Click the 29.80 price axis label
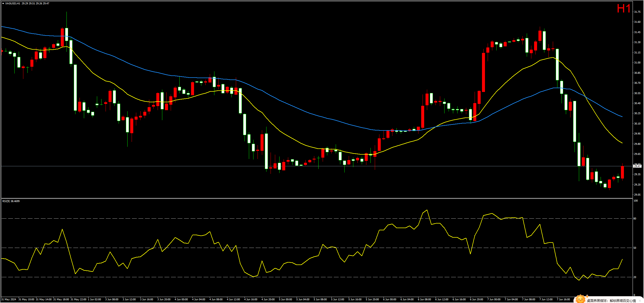The image size is (644, 303). 637,144
